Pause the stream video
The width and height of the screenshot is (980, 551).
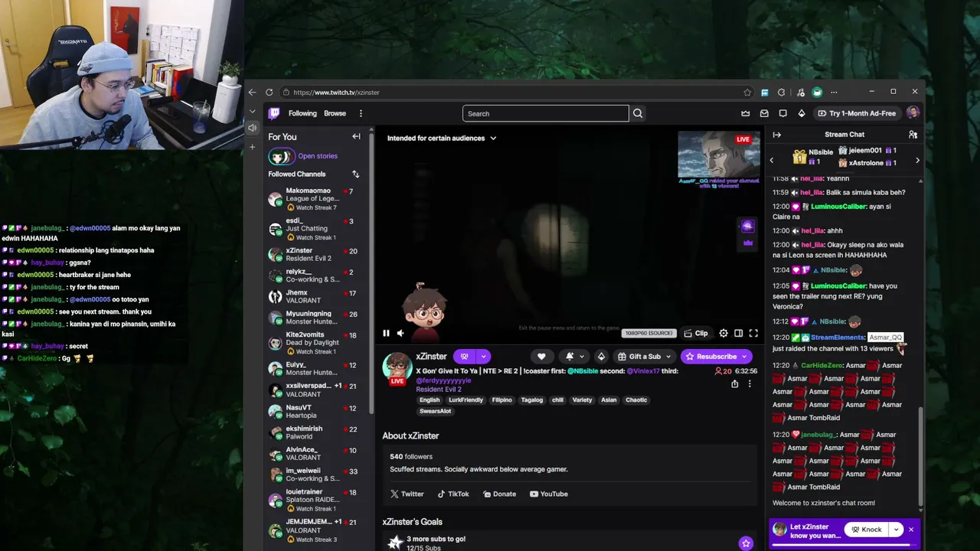(386, 333)
